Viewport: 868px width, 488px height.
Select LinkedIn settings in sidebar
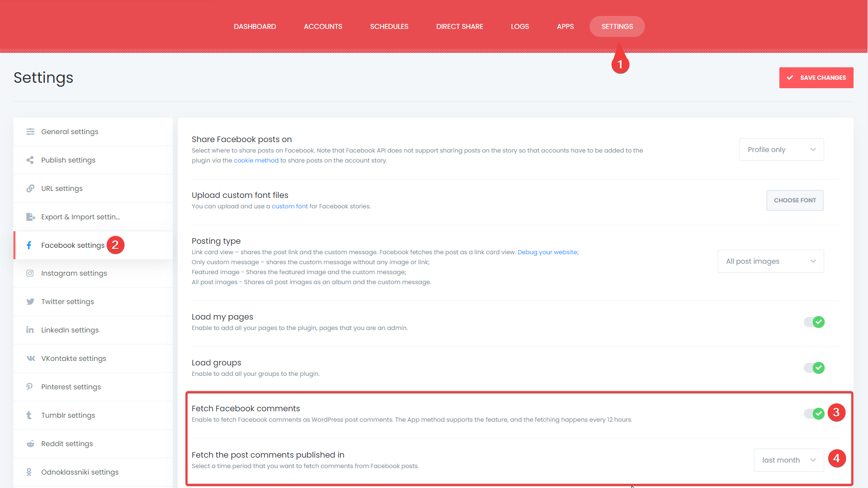click(93, 330)
